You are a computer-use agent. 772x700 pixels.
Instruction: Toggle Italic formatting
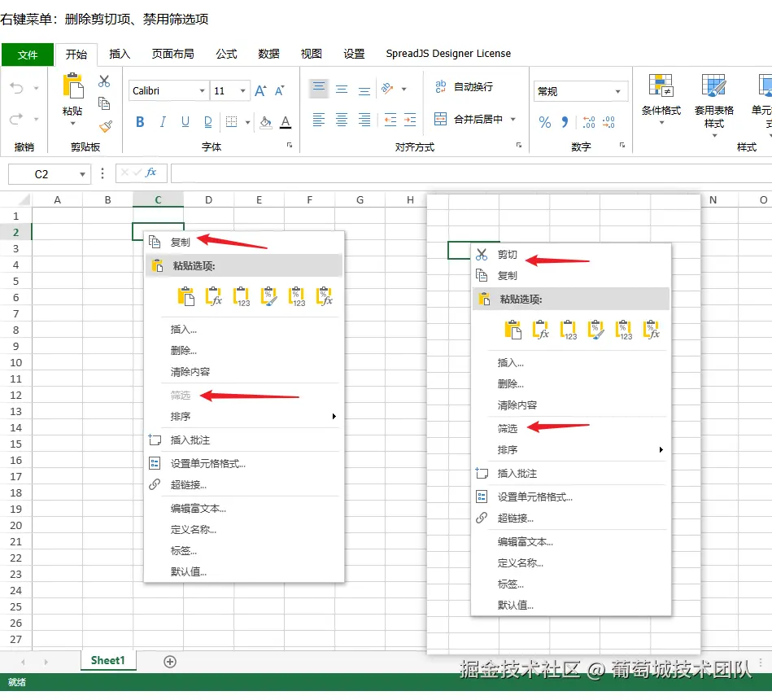tap(163, 121)
